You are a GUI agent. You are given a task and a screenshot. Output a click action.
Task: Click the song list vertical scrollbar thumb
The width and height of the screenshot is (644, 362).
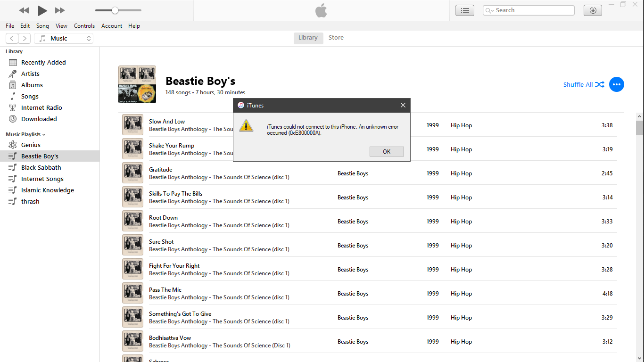click(640, 128)
